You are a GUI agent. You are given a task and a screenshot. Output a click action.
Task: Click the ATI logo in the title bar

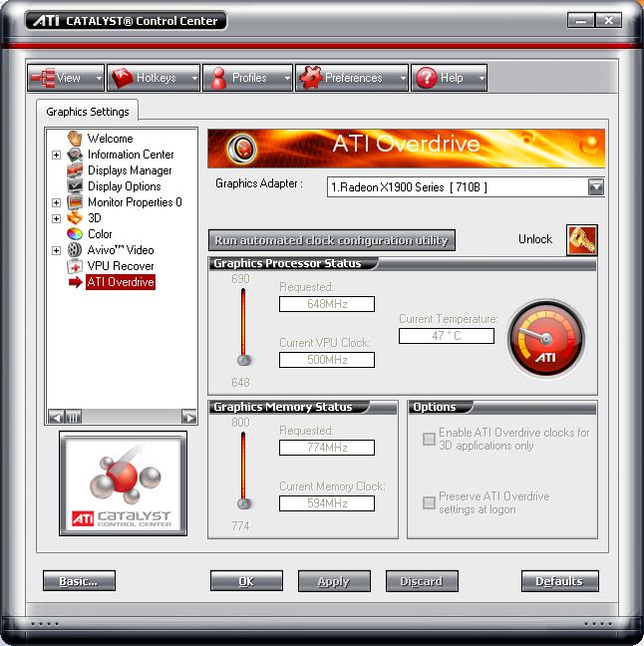coord(46,21)
